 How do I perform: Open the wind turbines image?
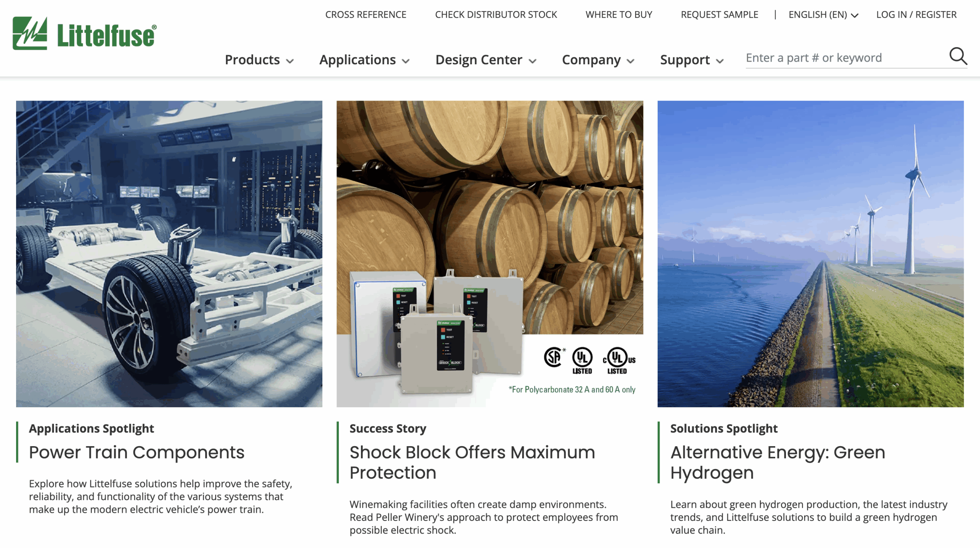(x=810, y=254)
